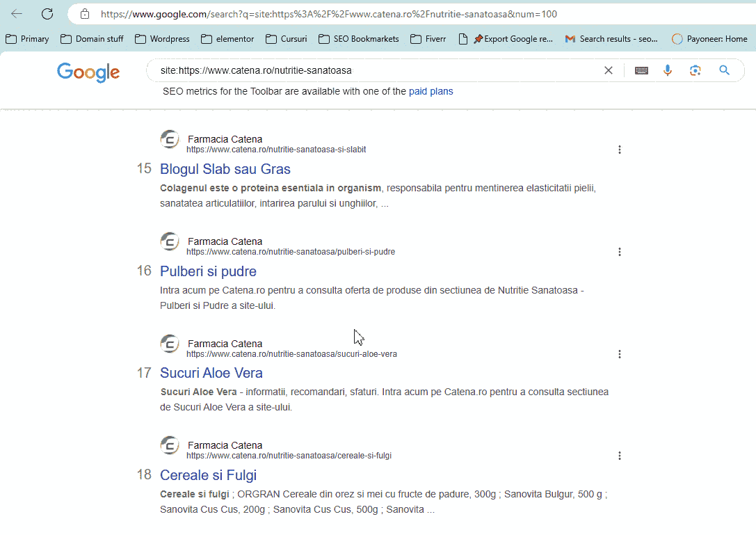Viewport: 756px width, 535px height.
Task: Click the browser reload button
Action: click(x=47, y=14)
